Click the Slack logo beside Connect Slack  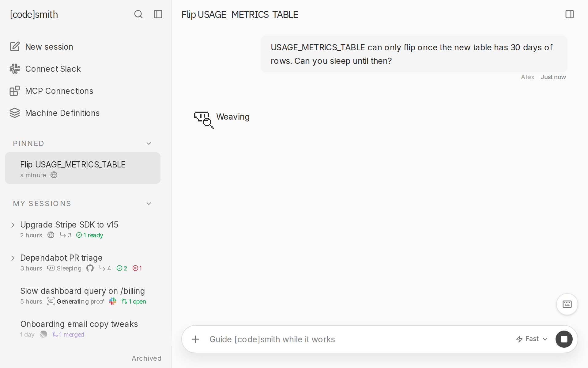(15, 69)
